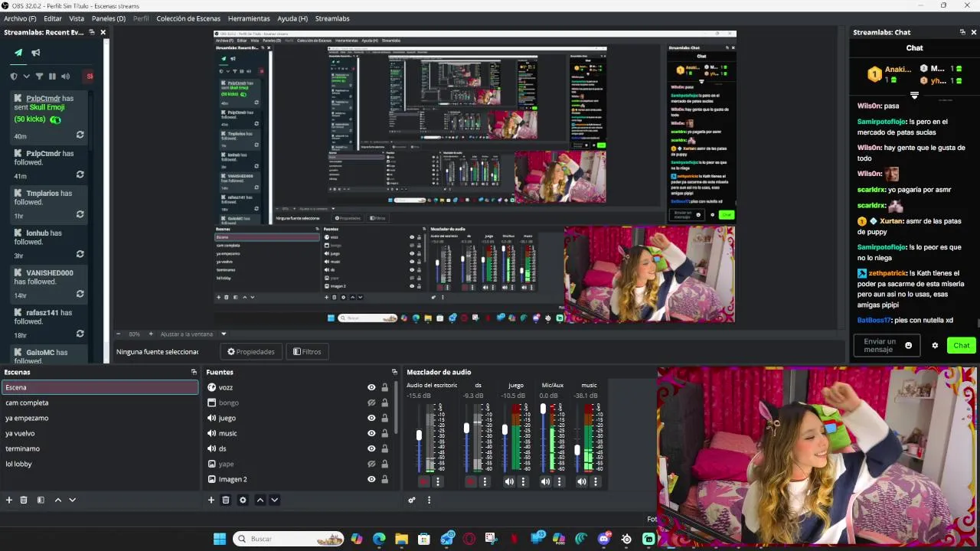Open advanced audio properties gears icon
980x551 pixels.
pyautogui.click(x=412, y=500)
